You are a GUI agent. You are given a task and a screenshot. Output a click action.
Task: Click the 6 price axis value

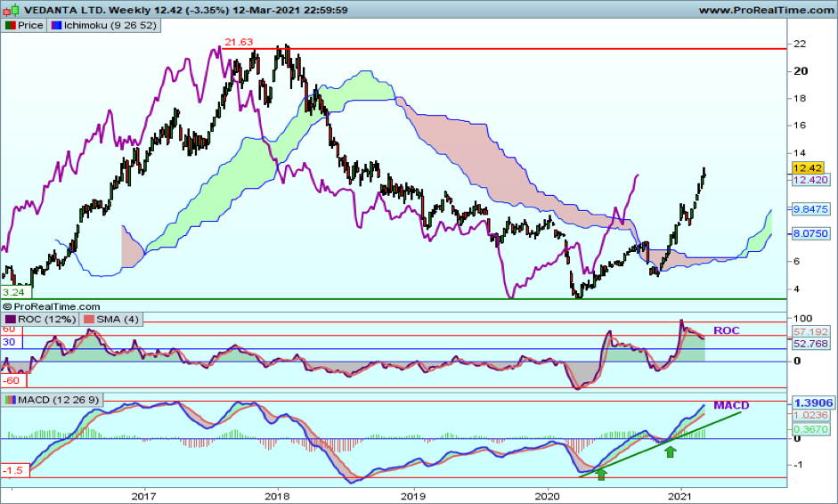point(797,262)
